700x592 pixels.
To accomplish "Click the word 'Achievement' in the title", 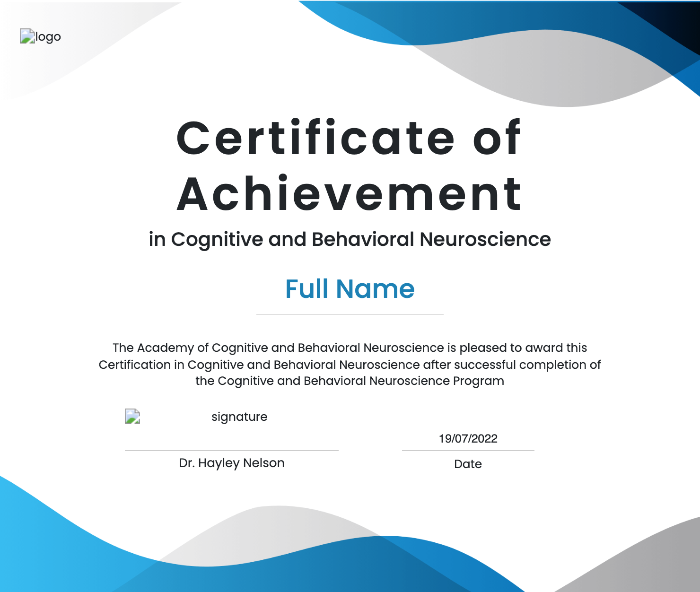I will coord(349,194).
